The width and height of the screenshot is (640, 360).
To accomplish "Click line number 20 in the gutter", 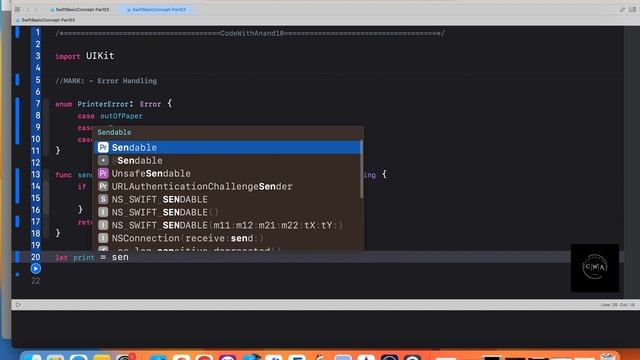I will (x=36, y=257).
